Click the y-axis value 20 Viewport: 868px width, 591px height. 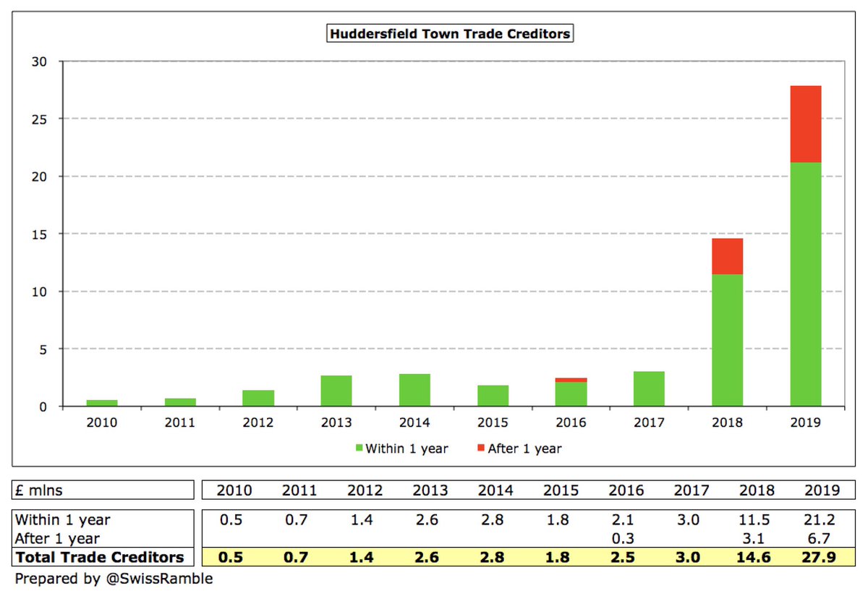point(40,177)
